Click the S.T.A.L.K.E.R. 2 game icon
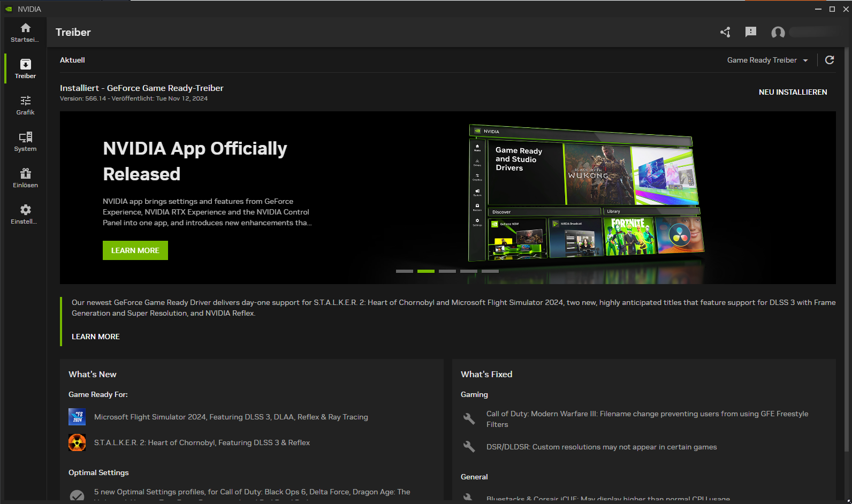 click(77, 442)
